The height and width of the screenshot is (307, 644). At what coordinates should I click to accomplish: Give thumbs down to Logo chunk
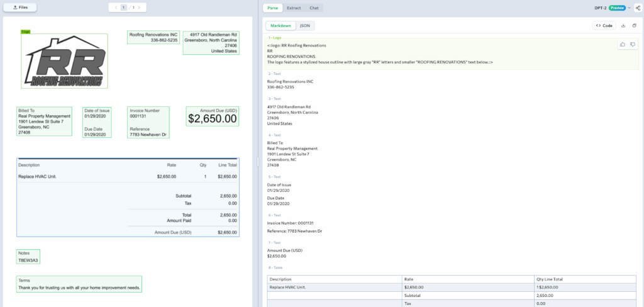pos(632,44)
